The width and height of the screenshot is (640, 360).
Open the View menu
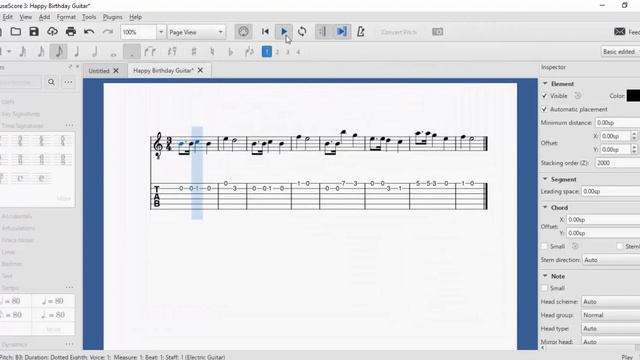pos(25,17)
